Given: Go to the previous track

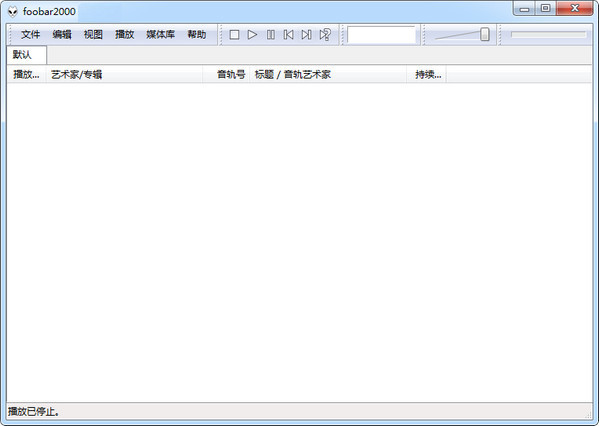Looking at the screenshot, I should 288,35.
